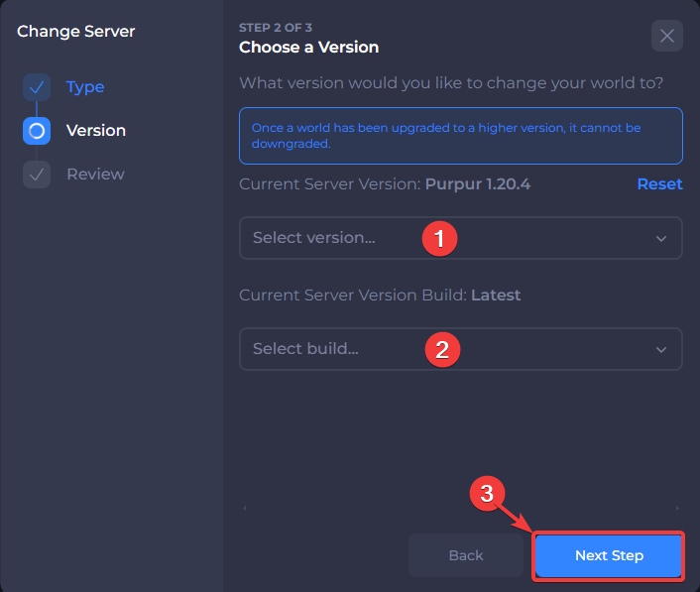Viewport: 700px width, 592px height.
Task: Click the Reset link
Action: point(659,183)
